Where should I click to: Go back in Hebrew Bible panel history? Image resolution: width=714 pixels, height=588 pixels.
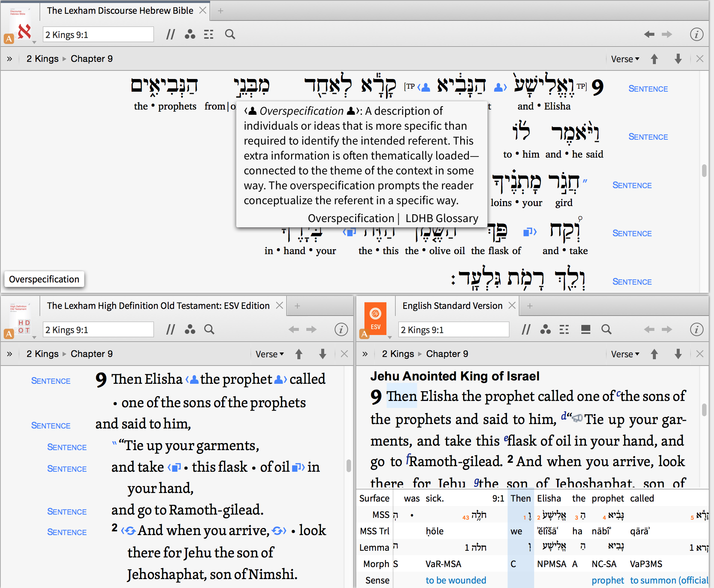tap(649, 35)
